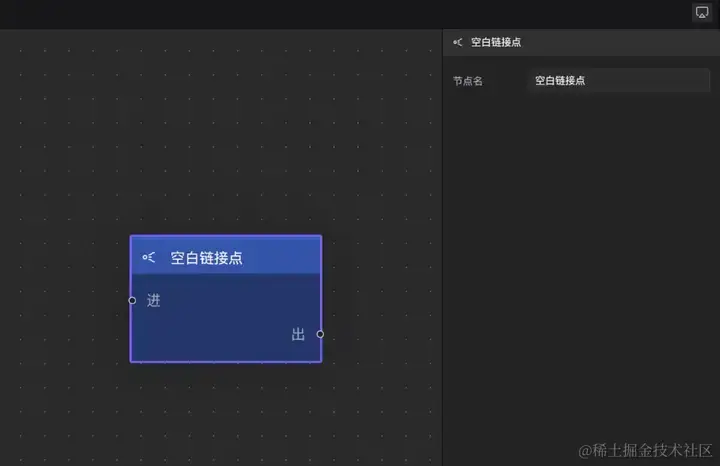Click the 出 output port circle on the node
The width and height of the screenshot is (720, 466).
click(320, 334)
